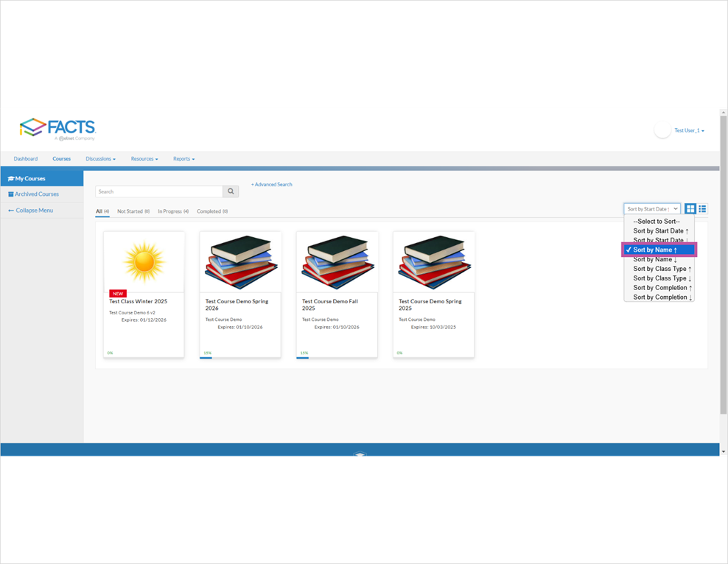Open the Sort by Start Date dropdown
Screen dimensions: 728x564
[x=651, y=208]
